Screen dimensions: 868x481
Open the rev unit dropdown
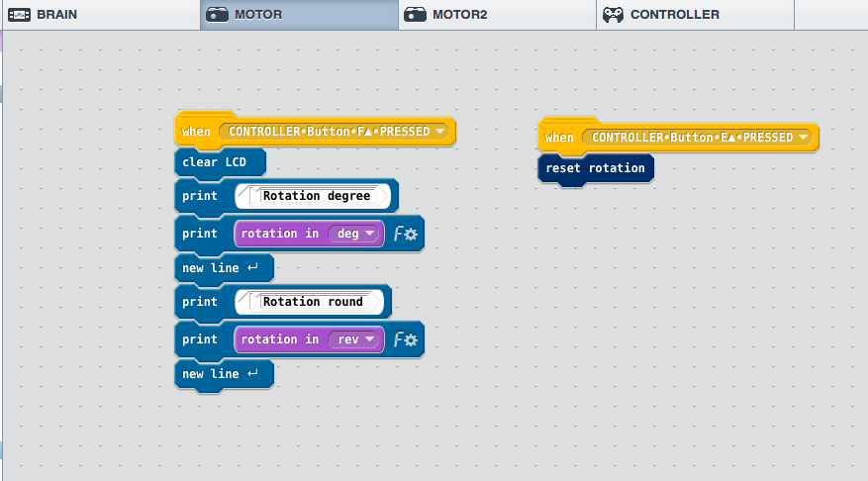[353, 339]
